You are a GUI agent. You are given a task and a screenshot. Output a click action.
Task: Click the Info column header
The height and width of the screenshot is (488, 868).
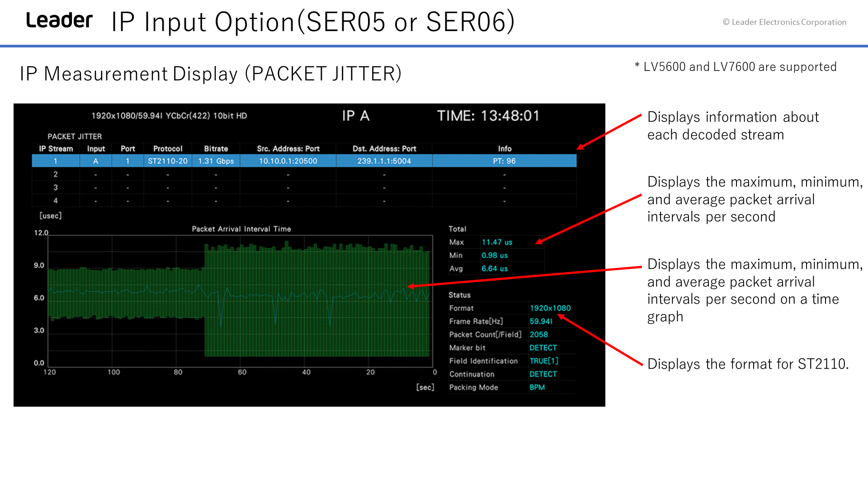pos(505,149)
